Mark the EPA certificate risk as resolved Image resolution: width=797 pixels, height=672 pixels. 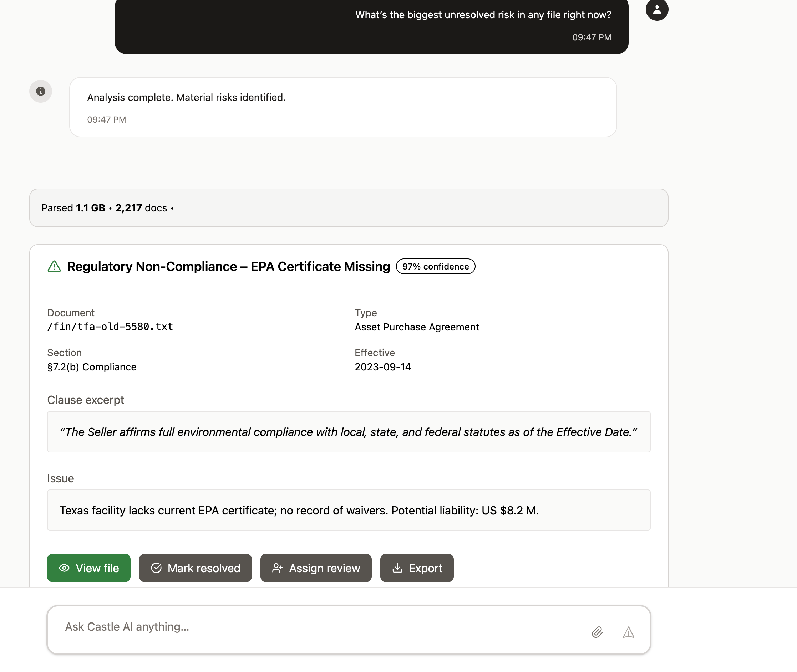pyautogui.click(x=195, y=568)
